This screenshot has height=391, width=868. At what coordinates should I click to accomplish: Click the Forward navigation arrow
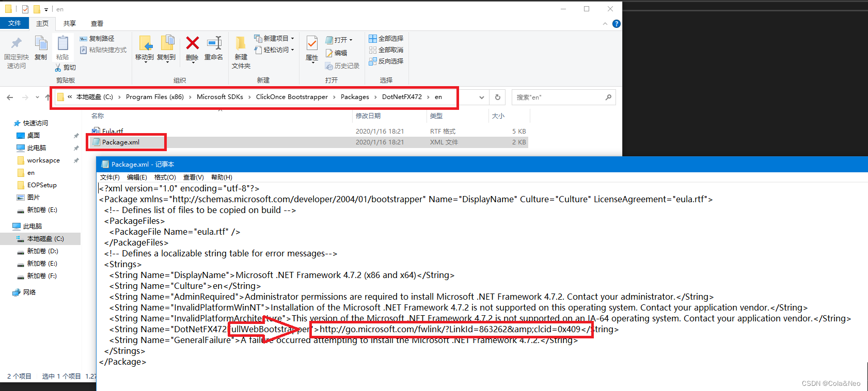(25, 97)
